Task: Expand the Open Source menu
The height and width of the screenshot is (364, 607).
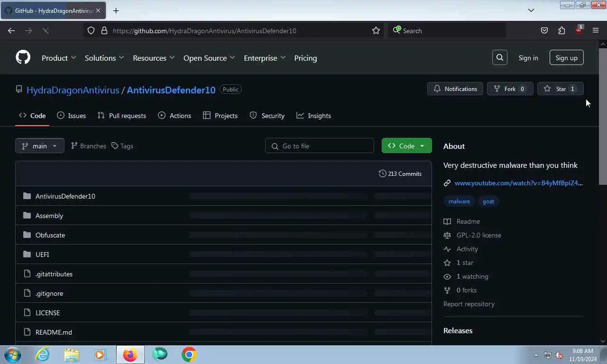Action: [209, 58]
